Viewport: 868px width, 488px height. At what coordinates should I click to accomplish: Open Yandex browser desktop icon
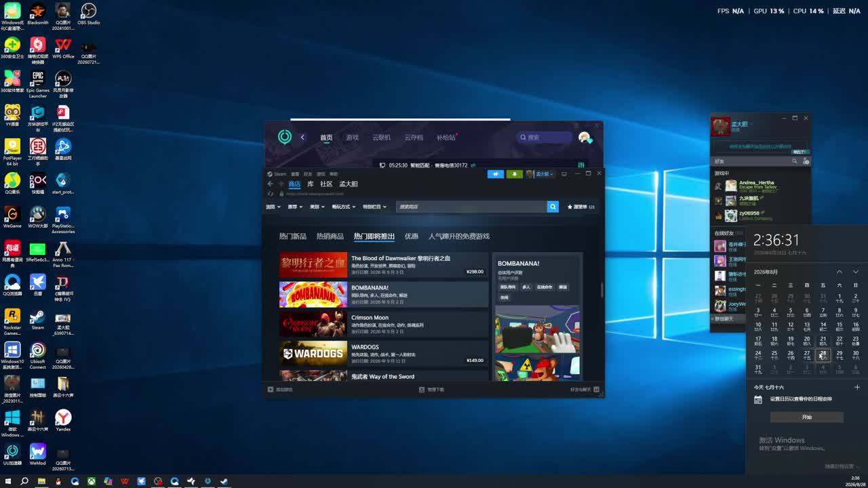(63, 421)
